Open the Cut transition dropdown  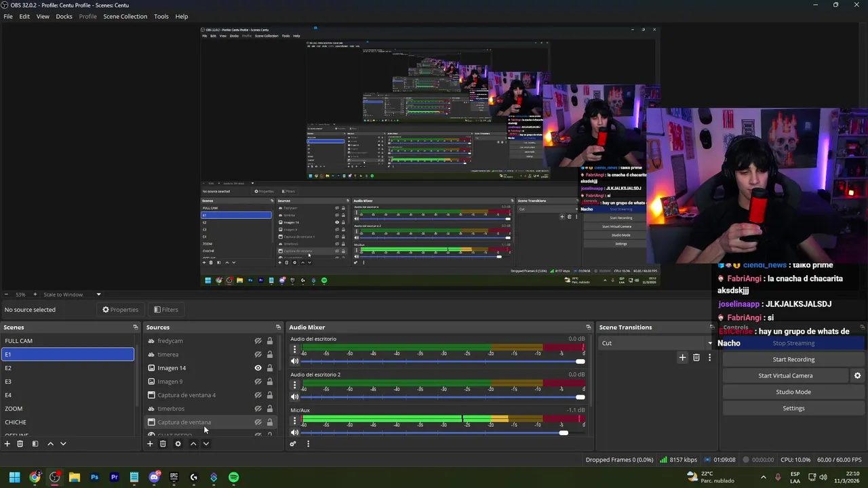click(656, 343)
